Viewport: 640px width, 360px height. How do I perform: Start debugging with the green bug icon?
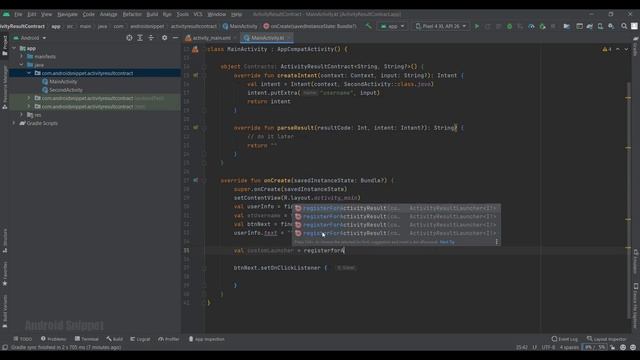tap(509, 26)
